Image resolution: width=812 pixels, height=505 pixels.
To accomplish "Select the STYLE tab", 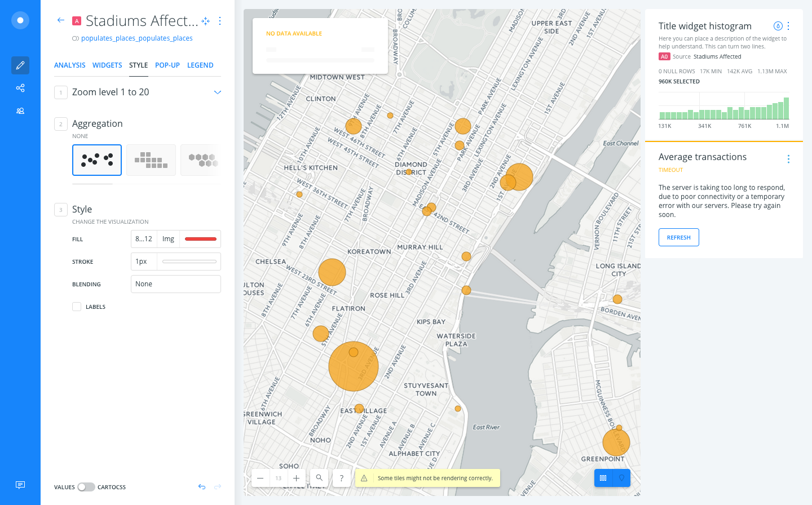I will (139, 65).
